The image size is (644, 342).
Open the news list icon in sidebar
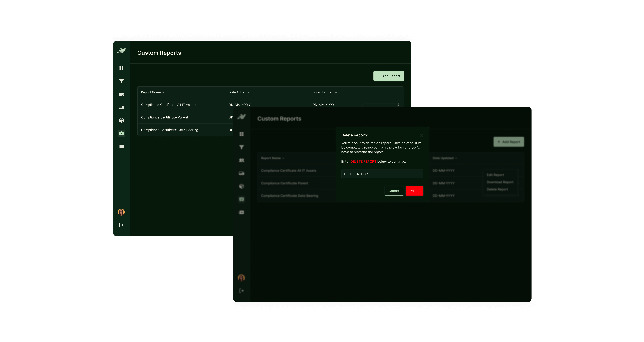(x=121, y=147)
